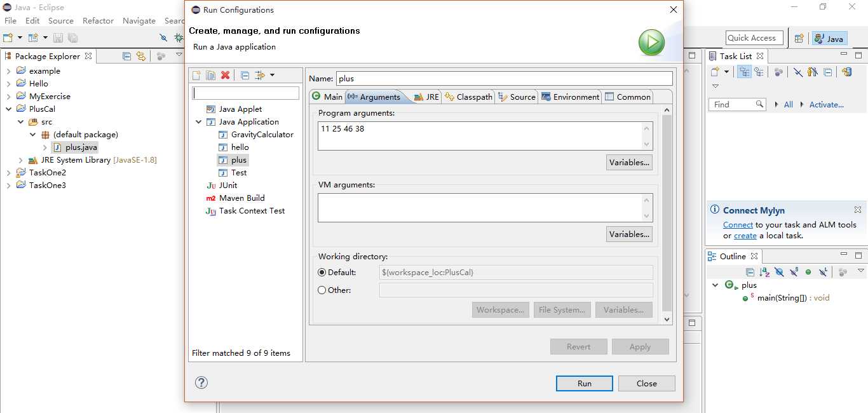The width and height of the screenshot is (868, 413).
Task: Click the Arguments tab vertical scrollbar
Action: coord(667,215)
